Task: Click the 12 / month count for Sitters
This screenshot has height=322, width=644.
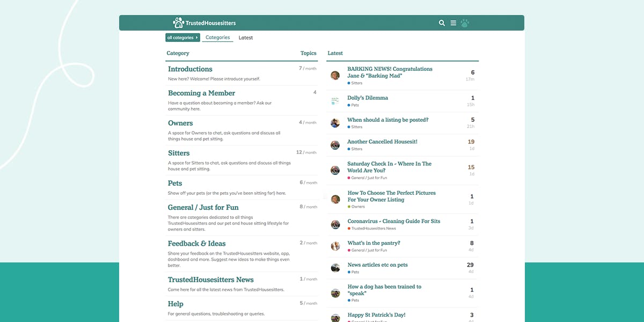Action: point(306,152)
